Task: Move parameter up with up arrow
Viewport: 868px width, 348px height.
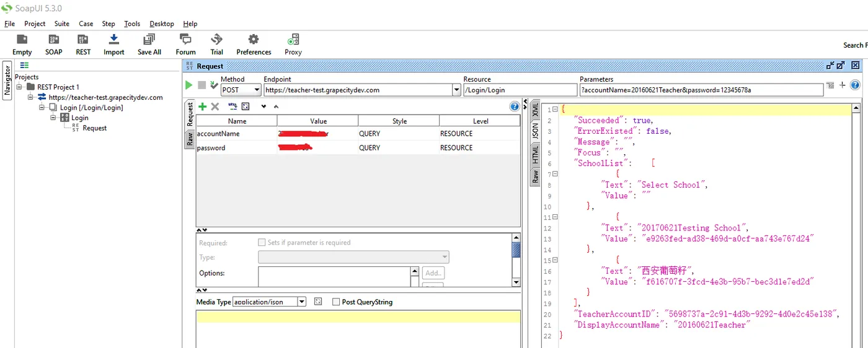Action: point(276,107)
